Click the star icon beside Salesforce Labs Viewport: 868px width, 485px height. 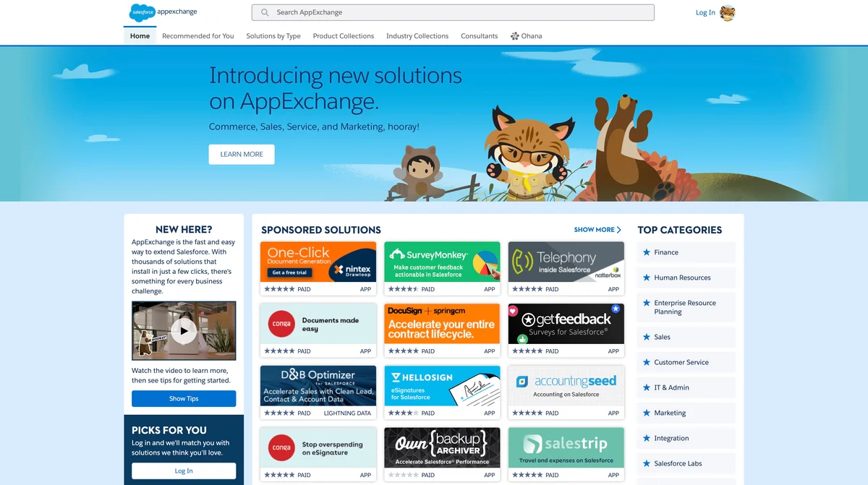click(647, 463)
